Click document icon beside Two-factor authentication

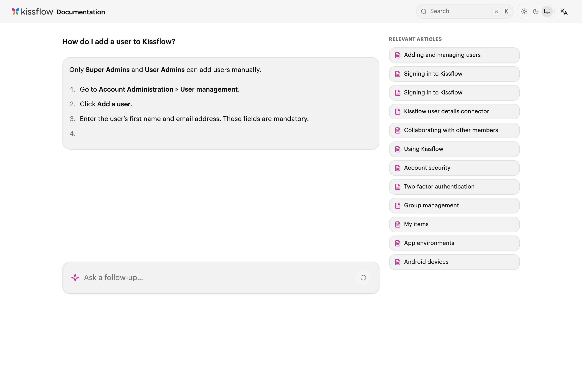tap(398, 187)
